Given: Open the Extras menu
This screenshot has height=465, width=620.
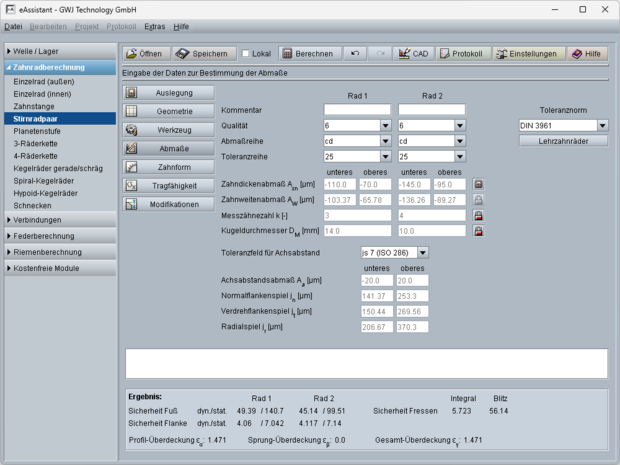Looking at the screenshot, I should click(x=154, y=26).
